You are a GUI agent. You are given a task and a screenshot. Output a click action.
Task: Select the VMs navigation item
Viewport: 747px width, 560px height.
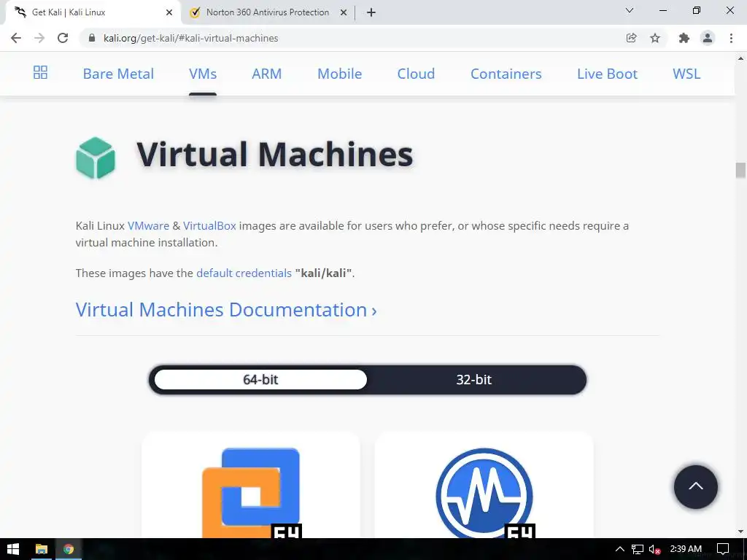[203, 74]
